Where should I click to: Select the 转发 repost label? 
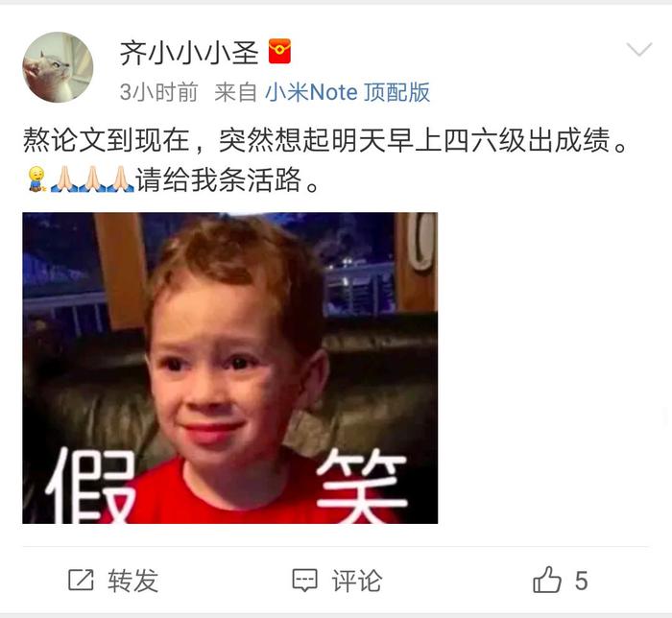(132, 581)
